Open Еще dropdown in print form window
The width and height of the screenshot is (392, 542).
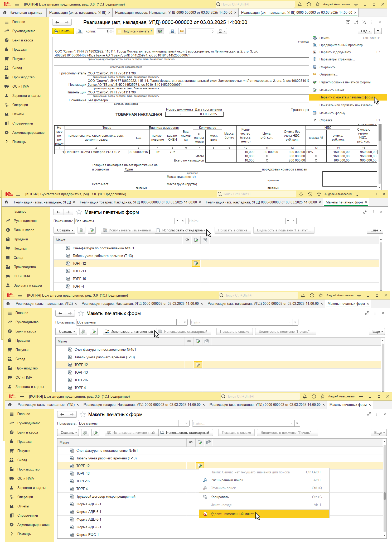(x=365, y=31)
